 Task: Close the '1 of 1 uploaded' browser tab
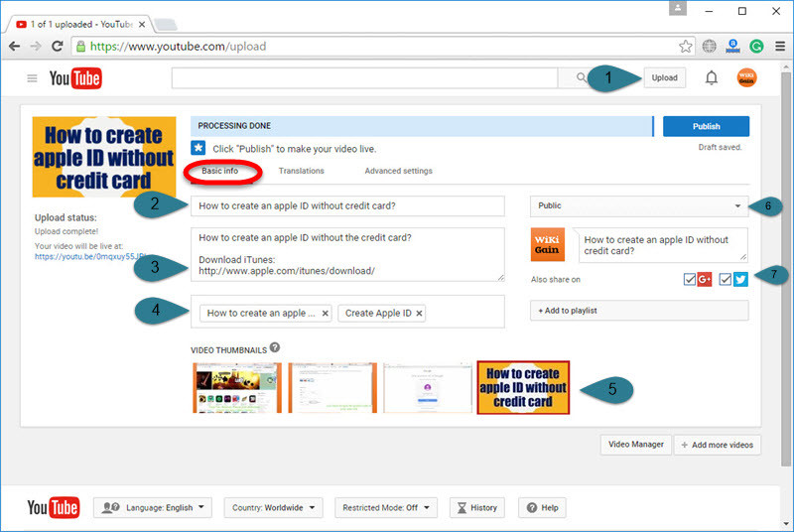click(x=142, y=24)
